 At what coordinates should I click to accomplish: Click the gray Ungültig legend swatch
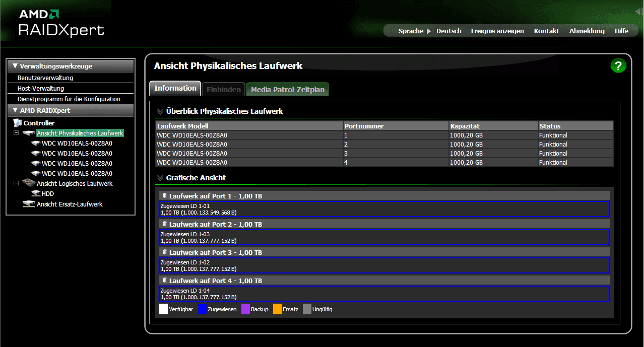coord(307,309)
